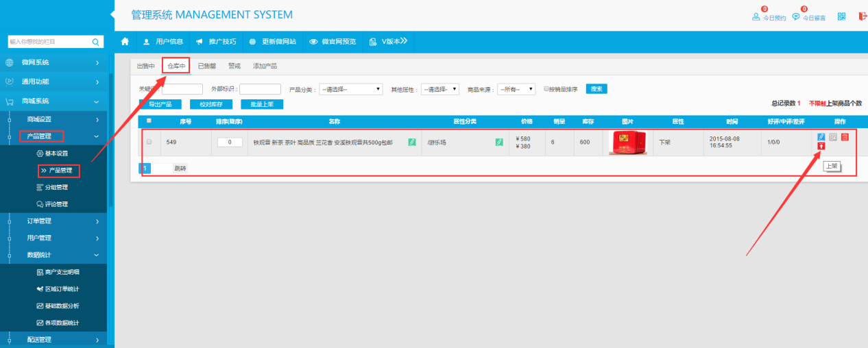Tick the checkbox for product row 549

(x=149, y=142)
